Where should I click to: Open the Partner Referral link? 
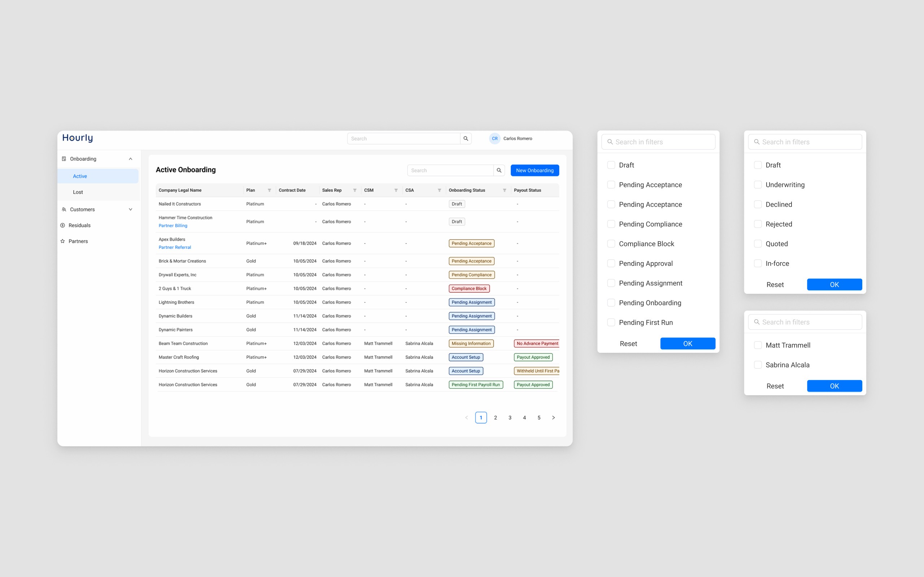[x=175, y=247]
